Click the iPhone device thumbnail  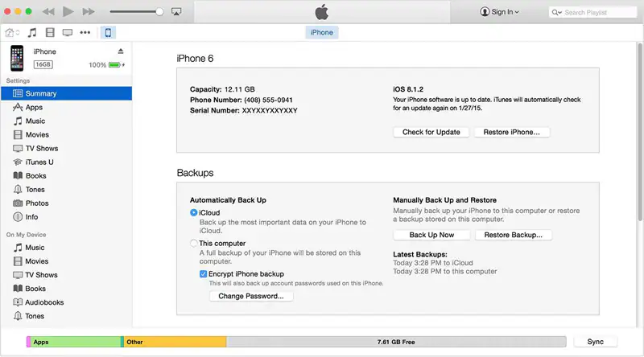tap(17, 58)
